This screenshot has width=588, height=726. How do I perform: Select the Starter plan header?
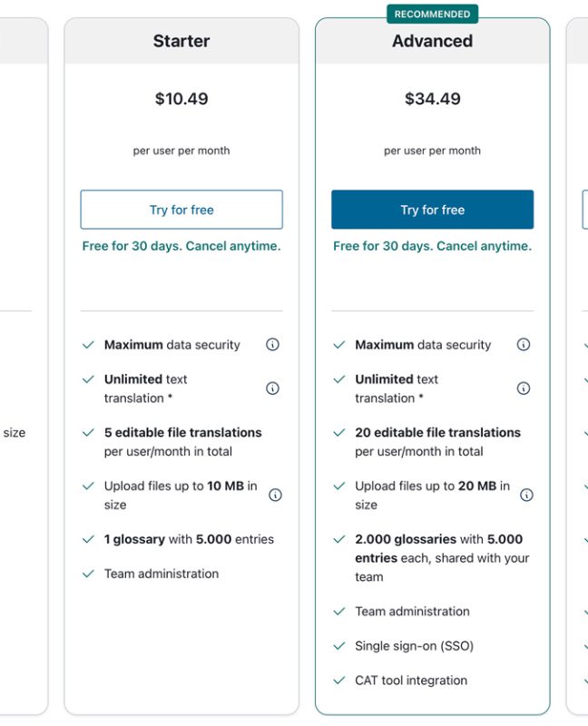181,41
